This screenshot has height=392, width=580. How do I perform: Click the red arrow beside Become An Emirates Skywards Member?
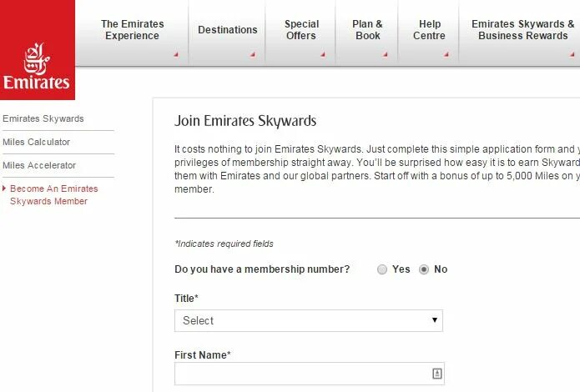click(x=4, y=188)
